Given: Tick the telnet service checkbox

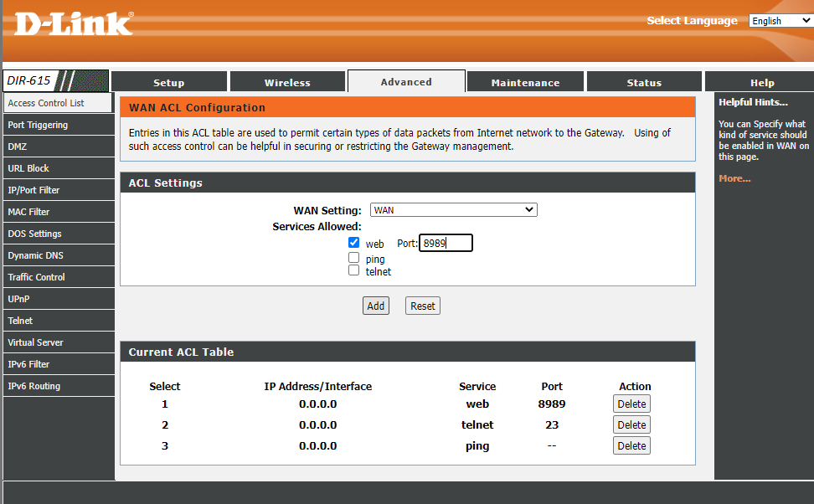Looking at the screenshot, I should tap(353, 270).
